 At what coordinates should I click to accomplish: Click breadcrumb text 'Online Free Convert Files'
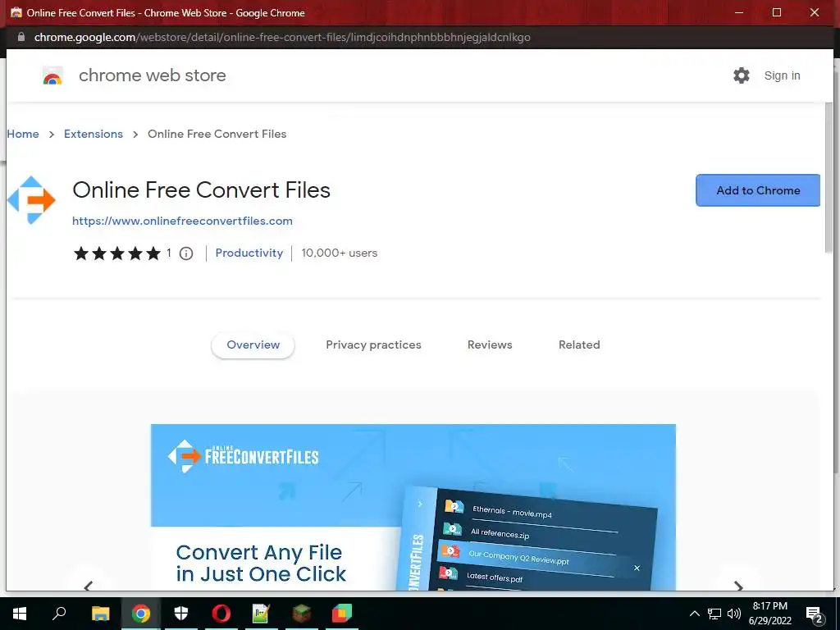click(x=217, y=134)
